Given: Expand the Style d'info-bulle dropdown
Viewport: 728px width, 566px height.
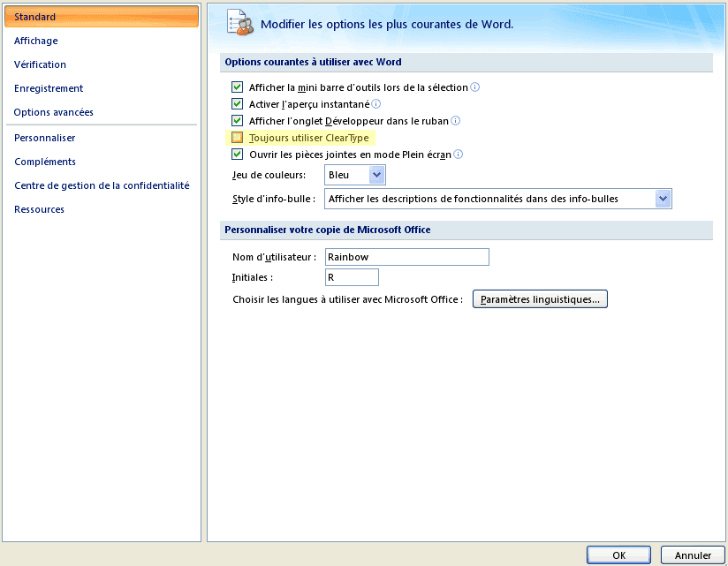Looking at the screenshot, I should 663,199.
